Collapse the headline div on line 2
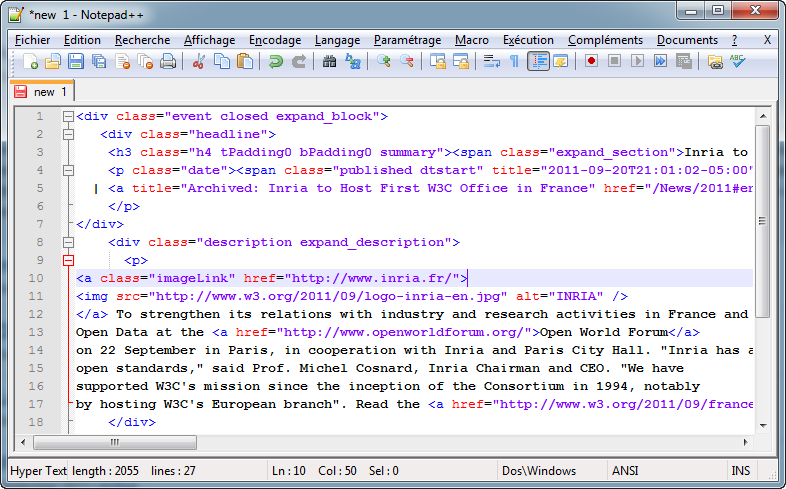This screenshot has height=489, width=786. 68,134
